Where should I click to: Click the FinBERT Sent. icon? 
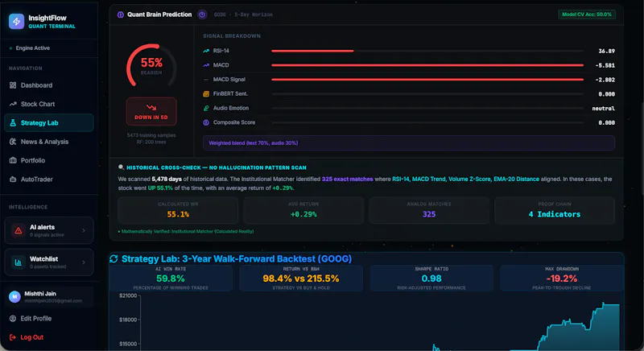[x=206, y=94]
